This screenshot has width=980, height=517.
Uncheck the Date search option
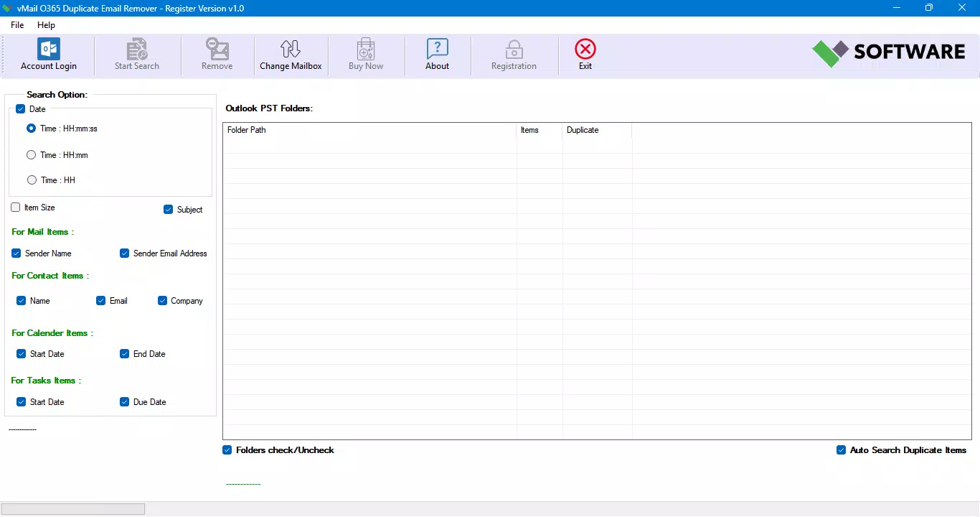[x=20, y=109]
